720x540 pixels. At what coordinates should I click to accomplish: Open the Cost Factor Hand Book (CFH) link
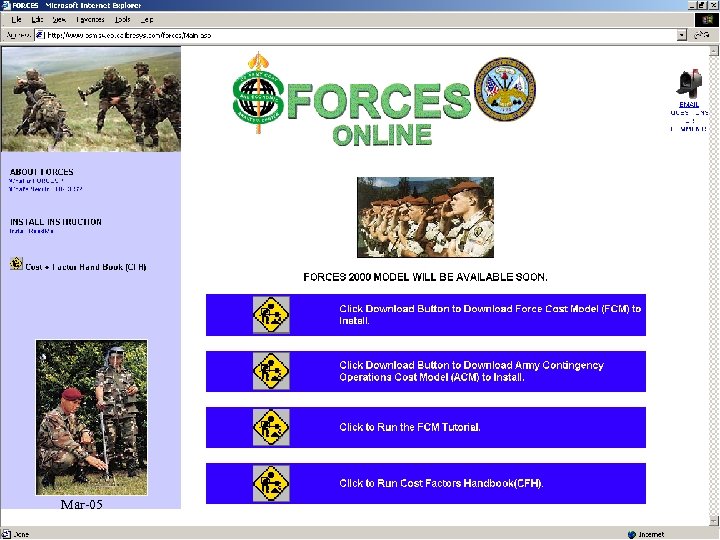coord(86,267)
